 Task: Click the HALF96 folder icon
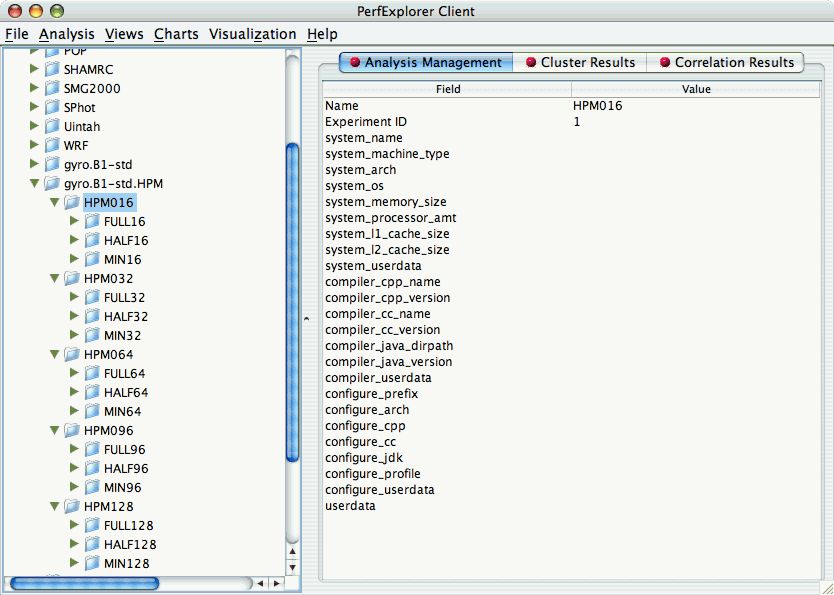[92, 469]
